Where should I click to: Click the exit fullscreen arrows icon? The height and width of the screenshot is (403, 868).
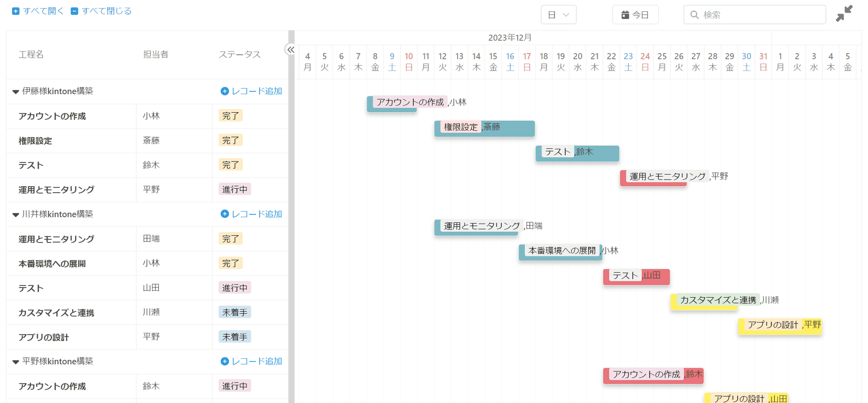[x=844, y=13]
